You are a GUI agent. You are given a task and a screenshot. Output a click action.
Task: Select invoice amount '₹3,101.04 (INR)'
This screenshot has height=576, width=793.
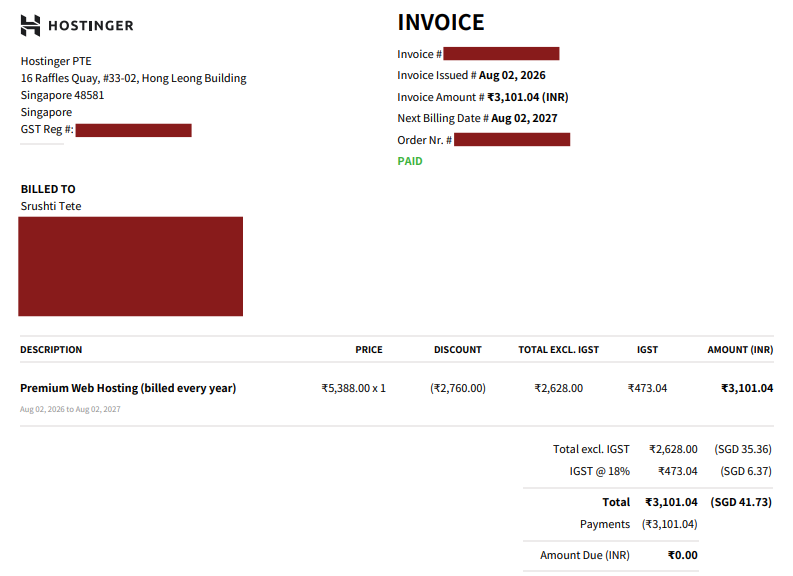(527, 97)
